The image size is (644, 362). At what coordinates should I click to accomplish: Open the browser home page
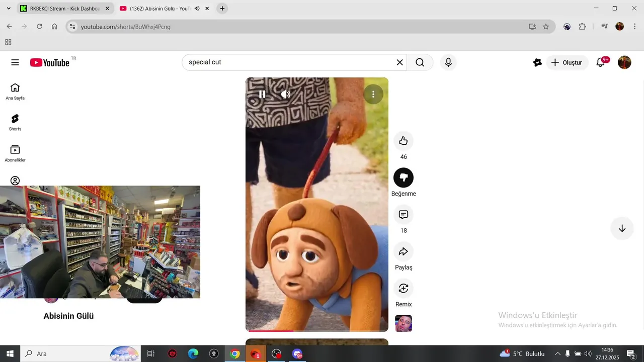click(x=54, y=27)
